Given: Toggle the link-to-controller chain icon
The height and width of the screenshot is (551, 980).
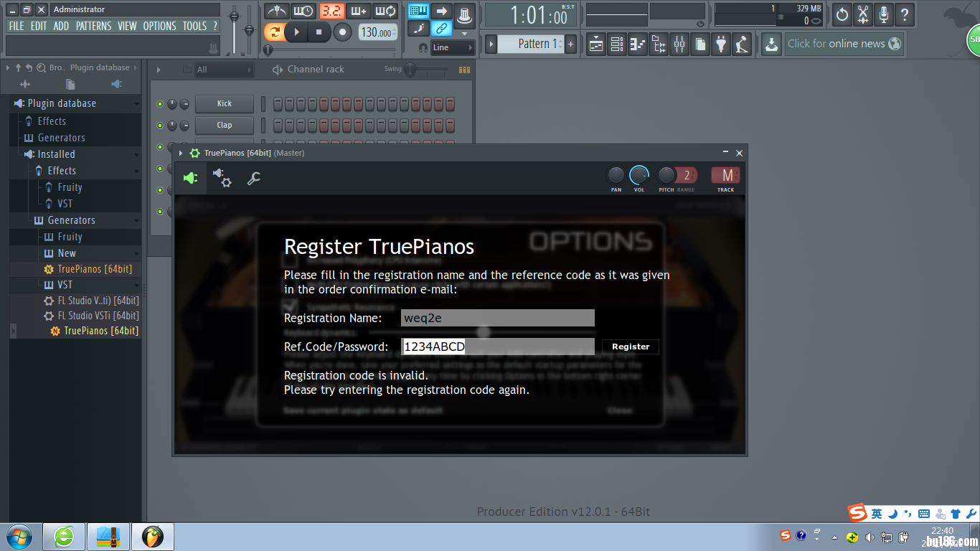Looking at the screenshot, I should point(442,29).
